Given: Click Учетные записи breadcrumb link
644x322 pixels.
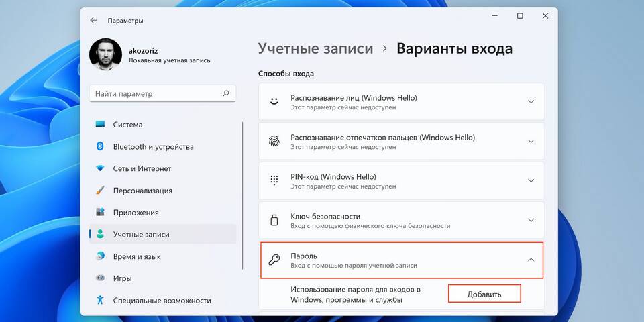Looking at the screenshot, I should pos(315,49).
